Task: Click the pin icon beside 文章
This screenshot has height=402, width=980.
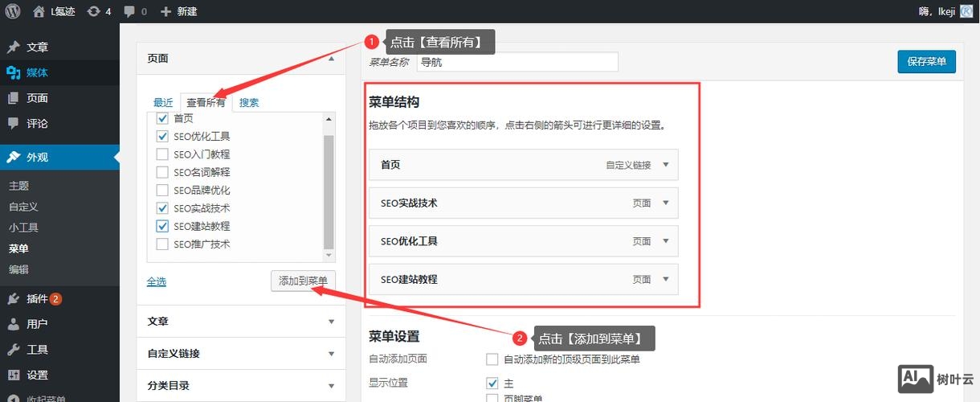Action: (x=13, y=47)
